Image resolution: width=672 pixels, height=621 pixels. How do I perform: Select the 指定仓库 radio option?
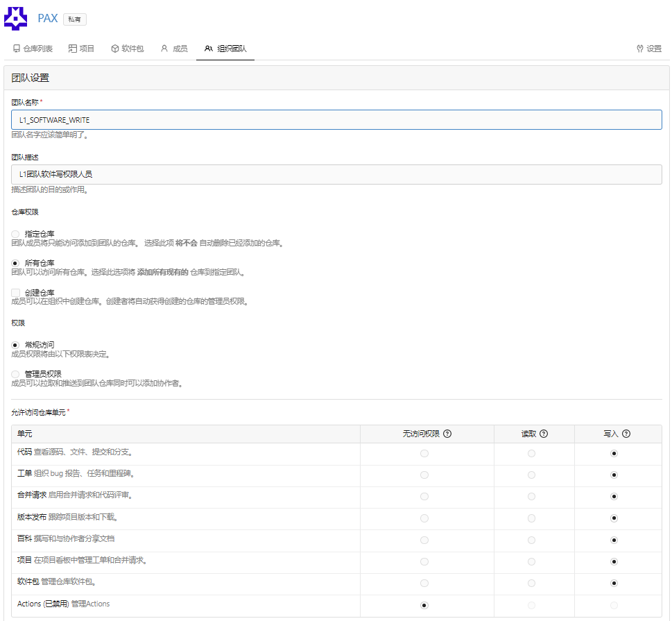point(16,234)
